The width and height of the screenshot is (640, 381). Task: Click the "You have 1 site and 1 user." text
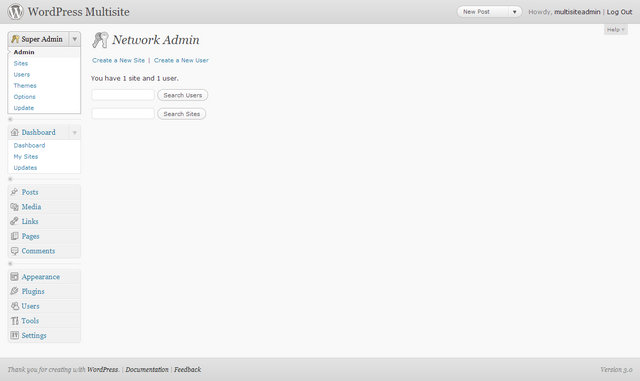135,78
